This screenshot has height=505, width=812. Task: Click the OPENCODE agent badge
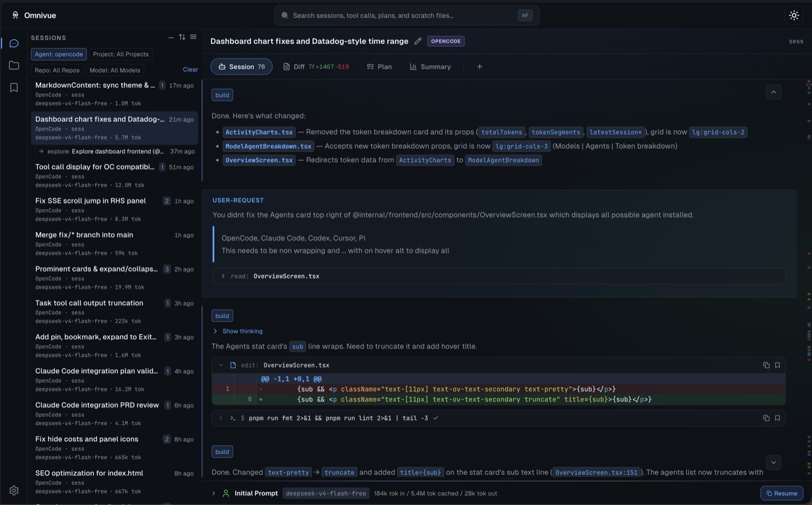(x=445, y=41)
